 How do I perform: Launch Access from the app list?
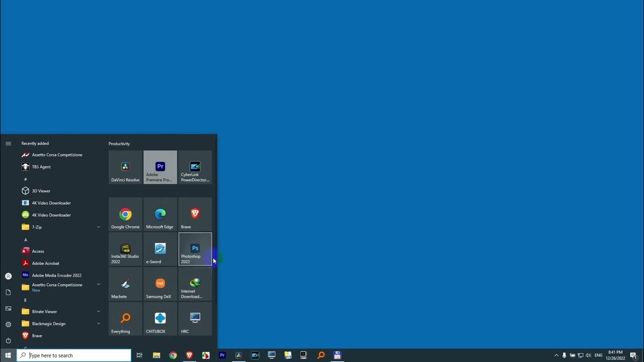[60, 251]
